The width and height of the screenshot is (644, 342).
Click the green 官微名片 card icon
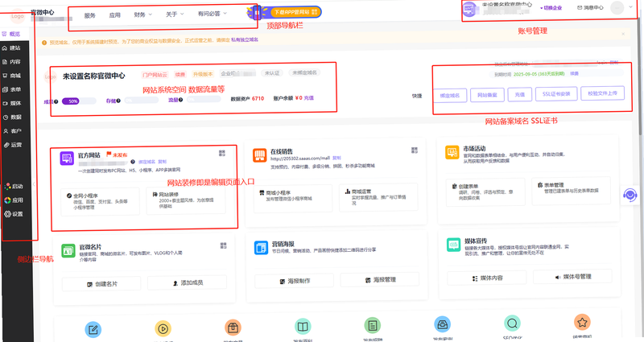[x=68, y=250]
